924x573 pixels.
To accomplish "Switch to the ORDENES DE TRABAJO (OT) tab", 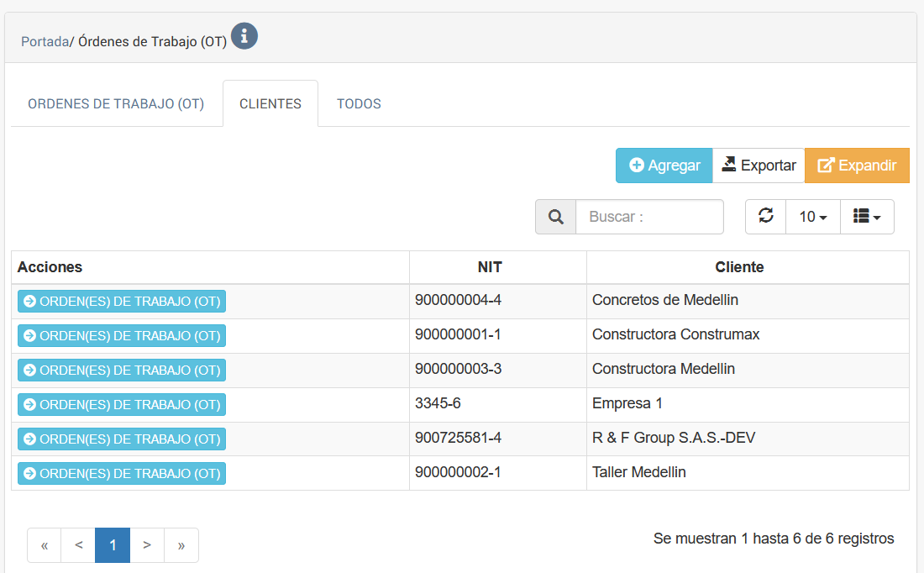I will pyautogui.click(x=116, y=104).
